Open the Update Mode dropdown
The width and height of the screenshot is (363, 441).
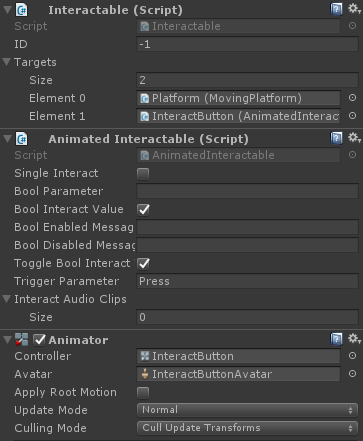coord(247,410)
